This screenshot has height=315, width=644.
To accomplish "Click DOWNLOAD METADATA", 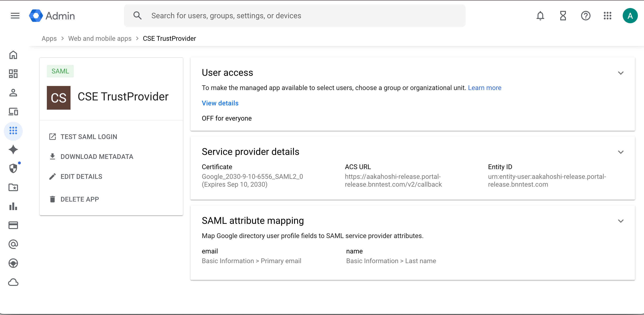I will point(97,157).
